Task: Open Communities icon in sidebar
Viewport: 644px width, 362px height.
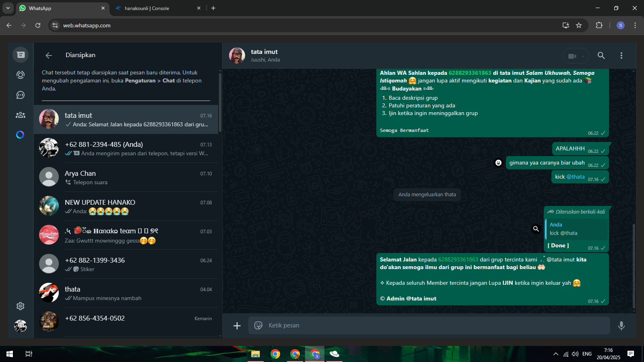Action: (x=21, y=115)
